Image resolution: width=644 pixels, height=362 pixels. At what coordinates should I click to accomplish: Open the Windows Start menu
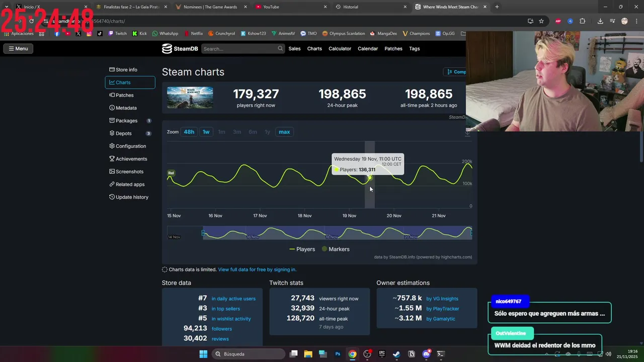point(203,354)
